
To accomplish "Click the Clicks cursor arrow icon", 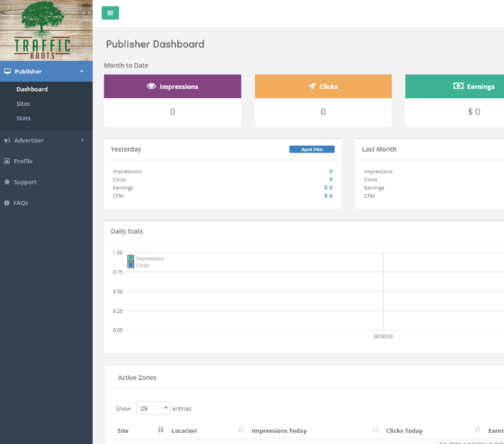I will 312,86.
